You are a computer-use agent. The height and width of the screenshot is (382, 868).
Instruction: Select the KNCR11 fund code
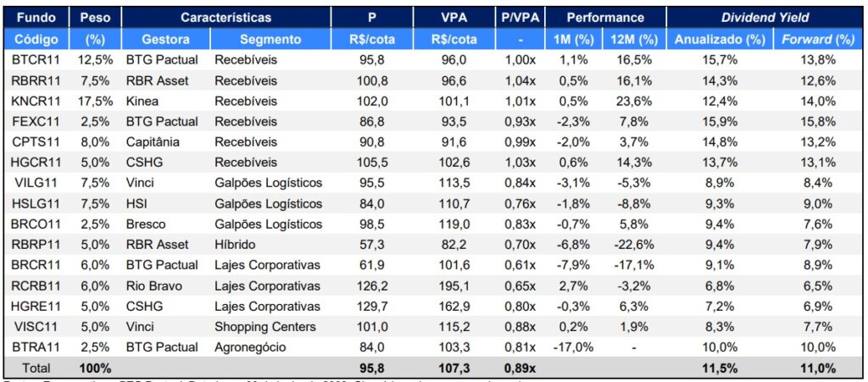[x=34, y=101]
